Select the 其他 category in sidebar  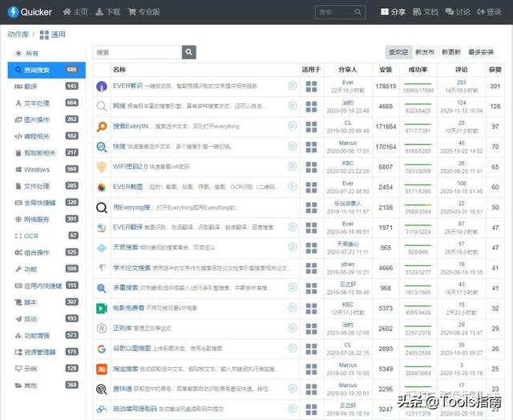[x=46, y=386]
